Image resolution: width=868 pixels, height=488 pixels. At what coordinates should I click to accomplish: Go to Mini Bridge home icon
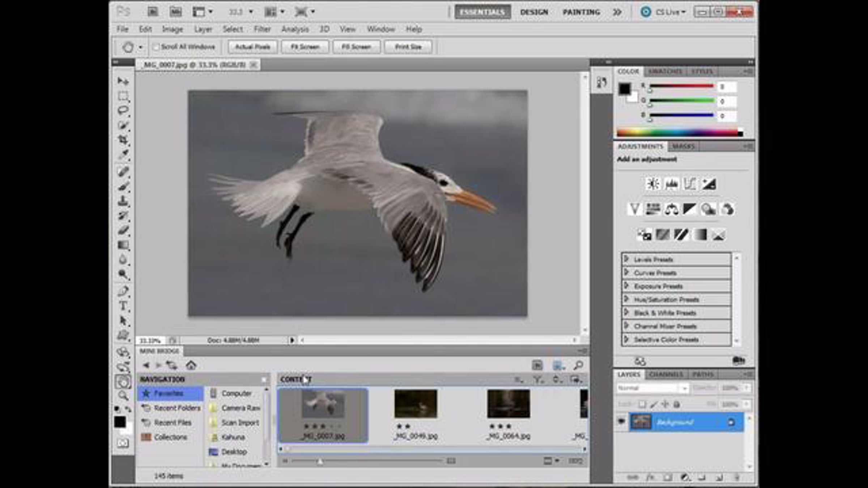[191, 365]
